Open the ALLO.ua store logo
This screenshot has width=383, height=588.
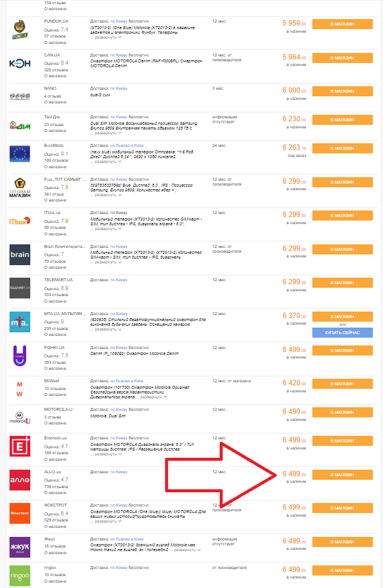click(20, 480)
